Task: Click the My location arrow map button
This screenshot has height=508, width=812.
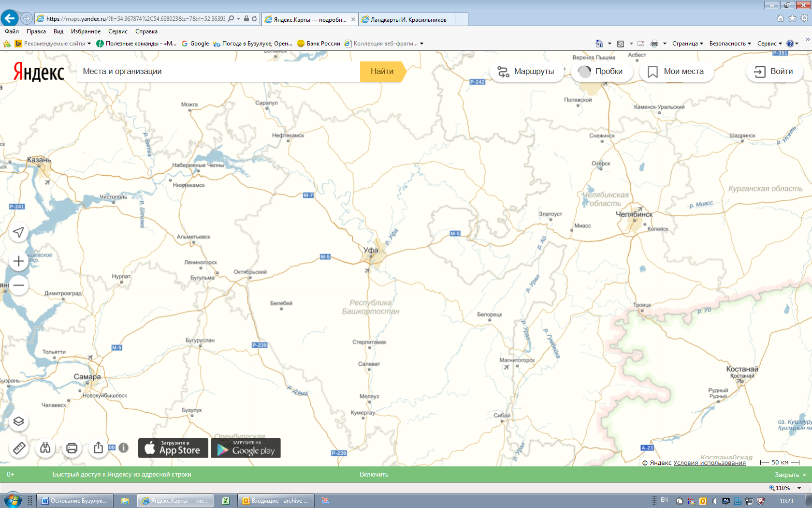Action: [x=19, y=233]
